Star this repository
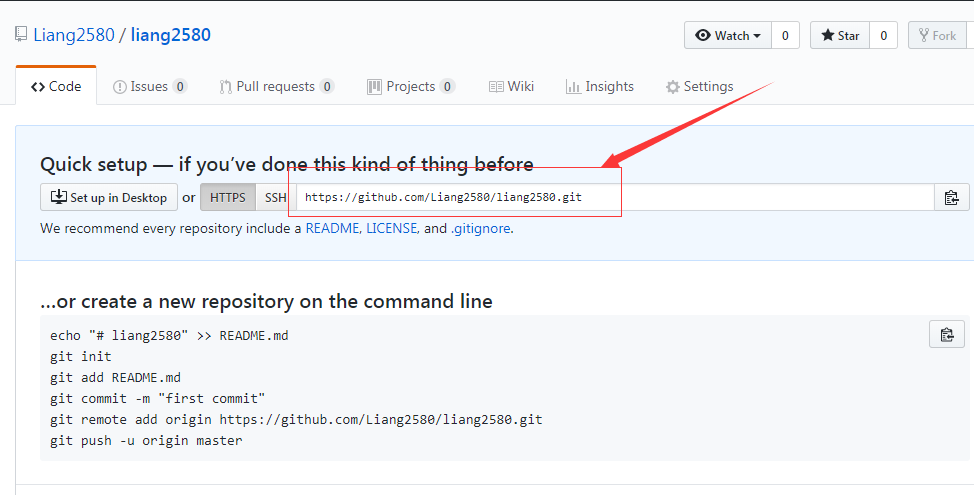 840,35
